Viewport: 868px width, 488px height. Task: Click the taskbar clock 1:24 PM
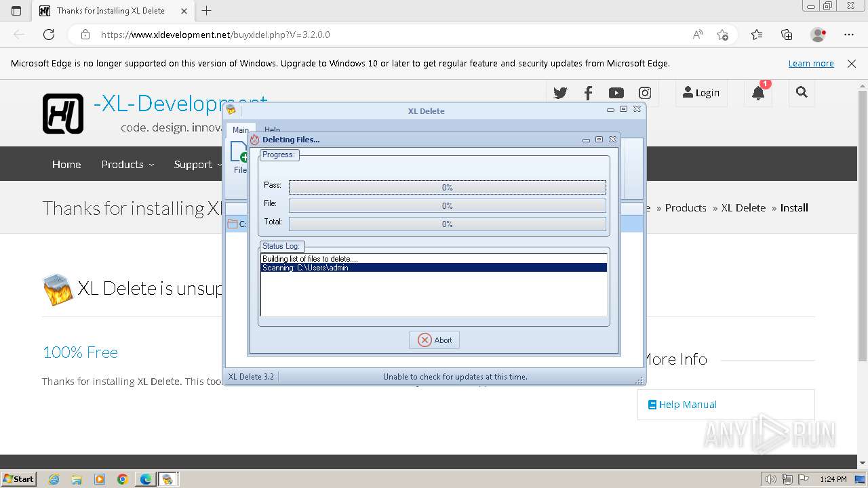833,479
